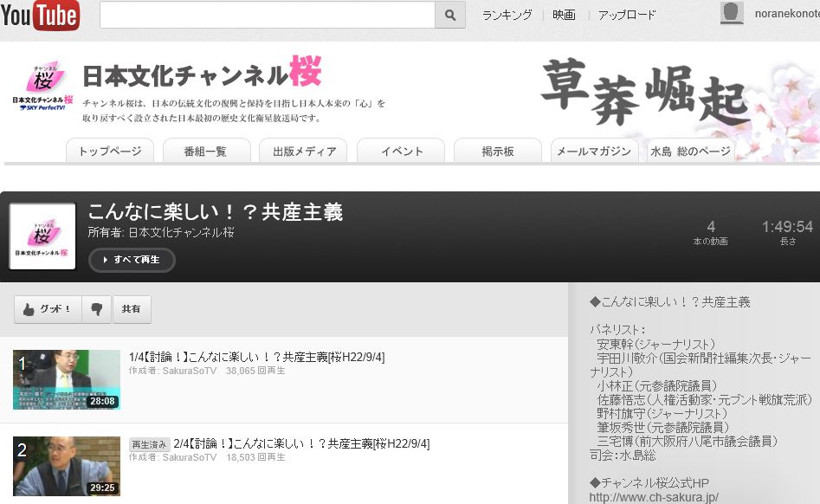The height and width of the screenshot is (504, 820).
Task: Open video 2 thumbnail with 29:25 duration
Action: coord(67,467)
